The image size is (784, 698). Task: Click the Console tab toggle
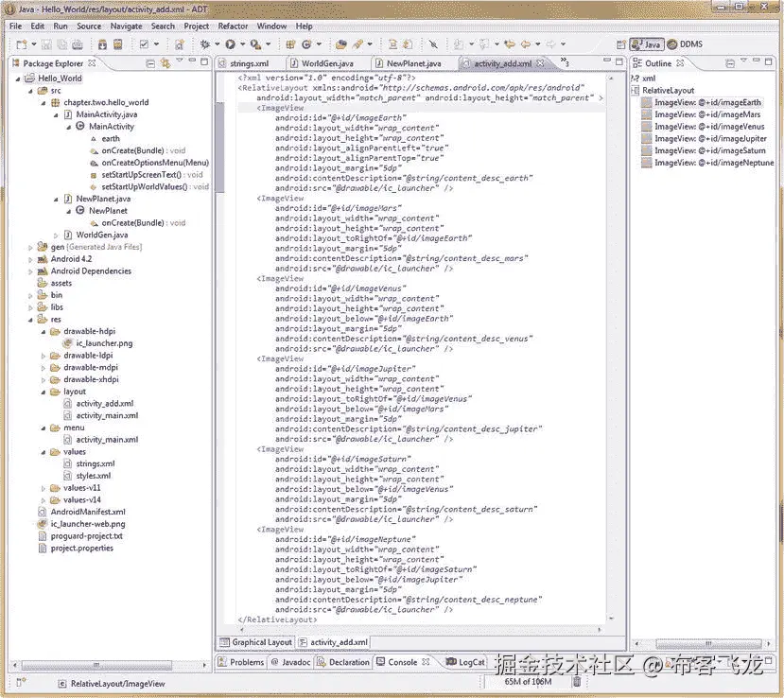coord(404,661)
